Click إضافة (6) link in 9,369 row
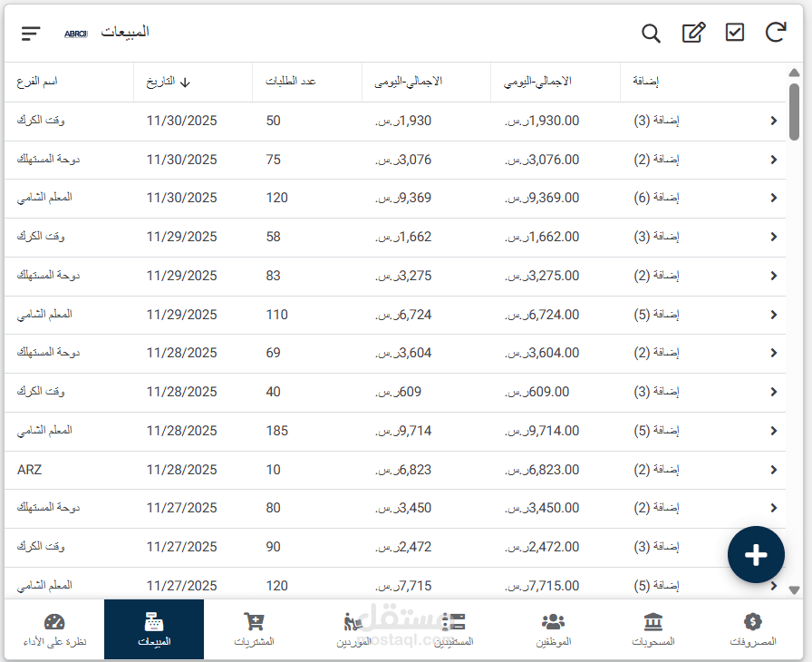Viewport: 812px width, 662px height. pos(656,198)
